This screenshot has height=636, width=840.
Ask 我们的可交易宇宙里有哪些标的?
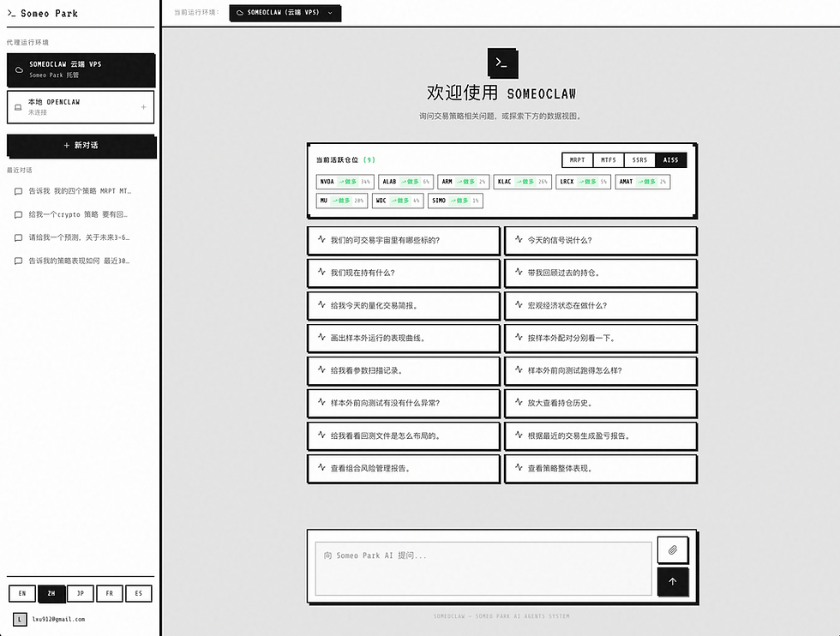[x=404, y=241]
